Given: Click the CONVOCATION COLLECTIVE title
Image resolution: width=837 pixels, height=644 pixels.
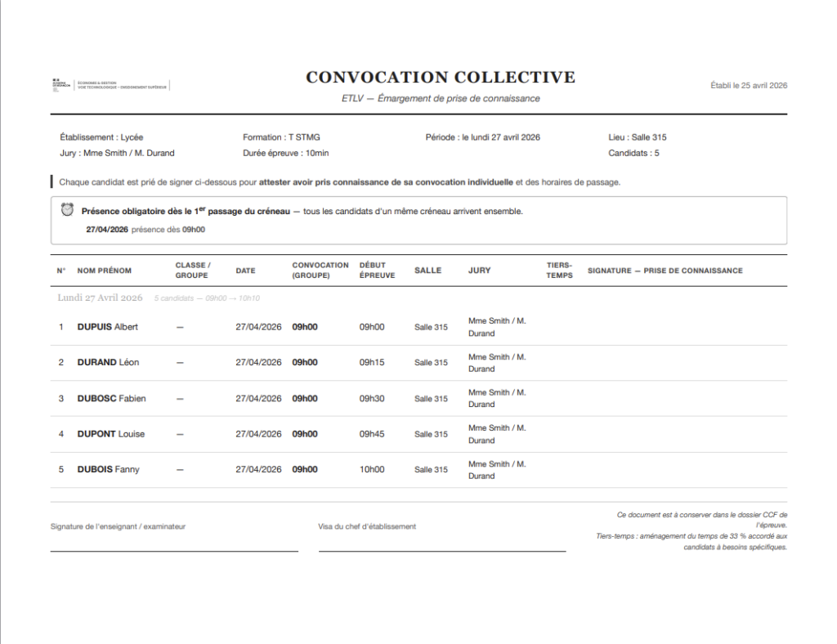Looking at the screenshot, I should [x=441, y=78].
